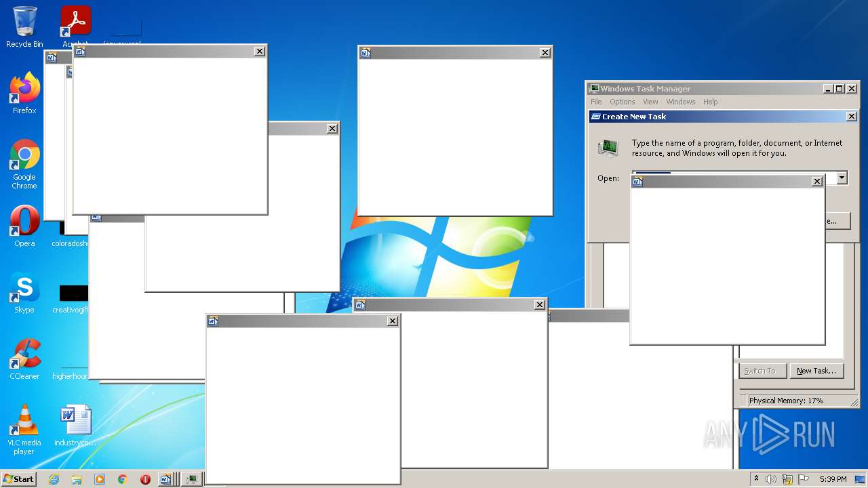This screenshot has height=488, width=868.
Task: Open Internet Explorer from the taskbar
Action: click(x=54, y=479)
